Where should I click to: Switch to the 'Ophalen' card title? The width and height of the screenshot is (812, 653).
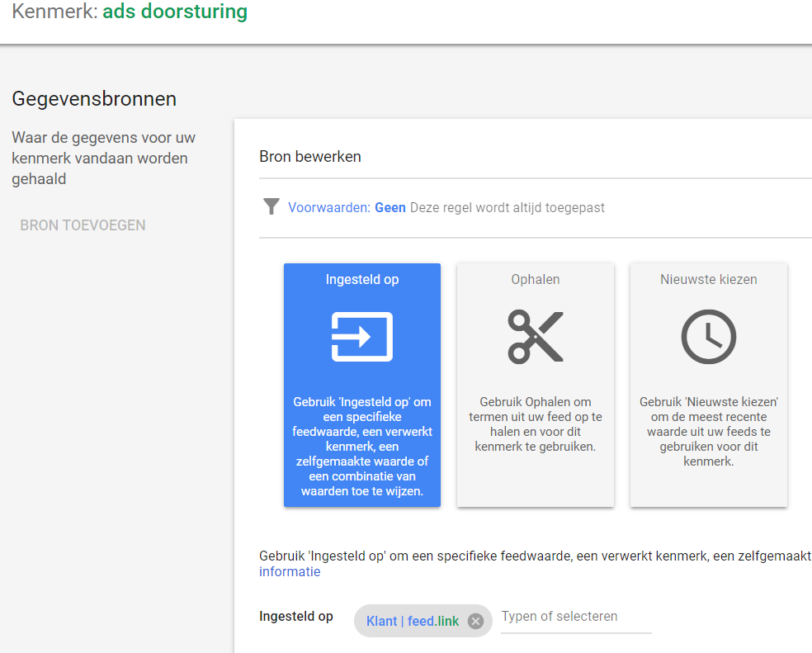pos(535,280)
